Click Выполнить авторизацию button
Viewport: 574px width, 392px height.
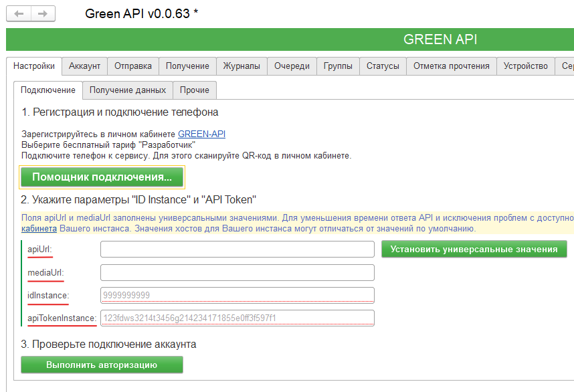102,365
